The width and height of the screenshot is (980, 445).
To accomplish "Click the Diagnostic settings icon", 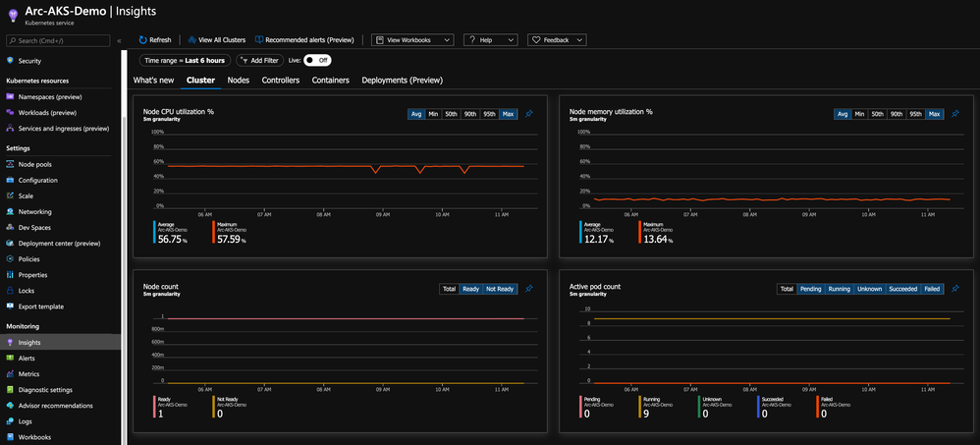I will [x=10, y=389].
